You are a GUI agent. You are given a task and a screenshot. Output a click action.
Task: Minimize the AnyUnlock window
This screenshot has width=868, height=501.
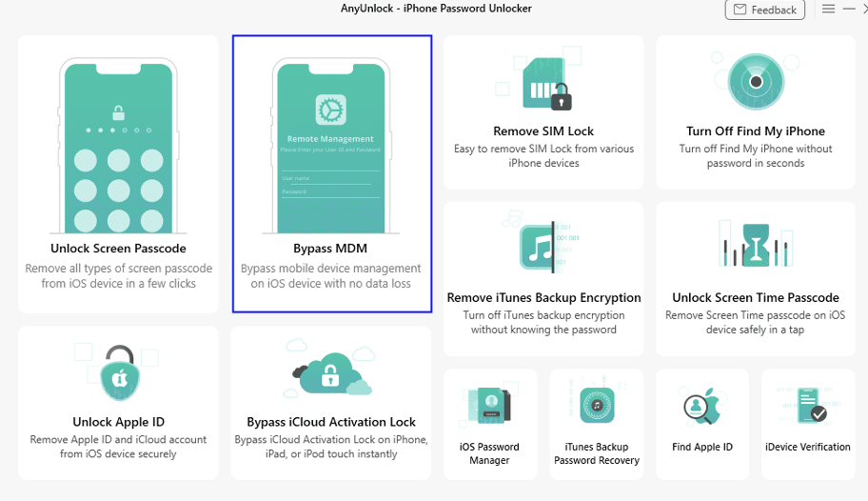(849, 9)
